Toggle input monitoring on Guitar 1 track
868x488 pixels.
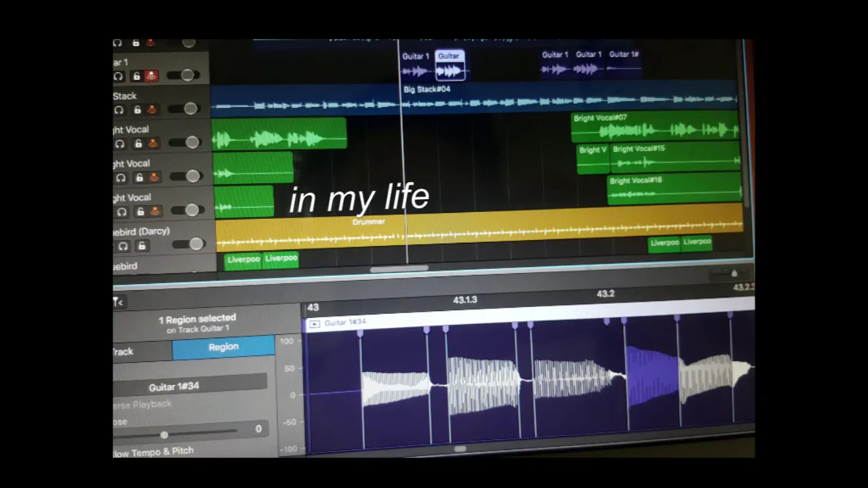coord(151,75)
